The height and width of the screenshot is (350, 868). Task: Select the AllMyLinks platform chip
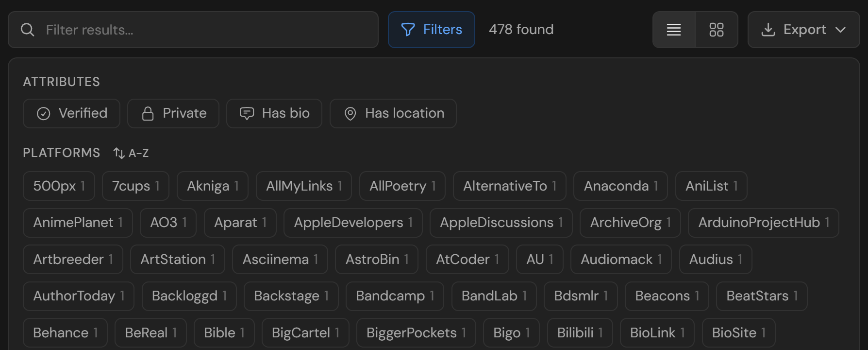click(304, 186)
